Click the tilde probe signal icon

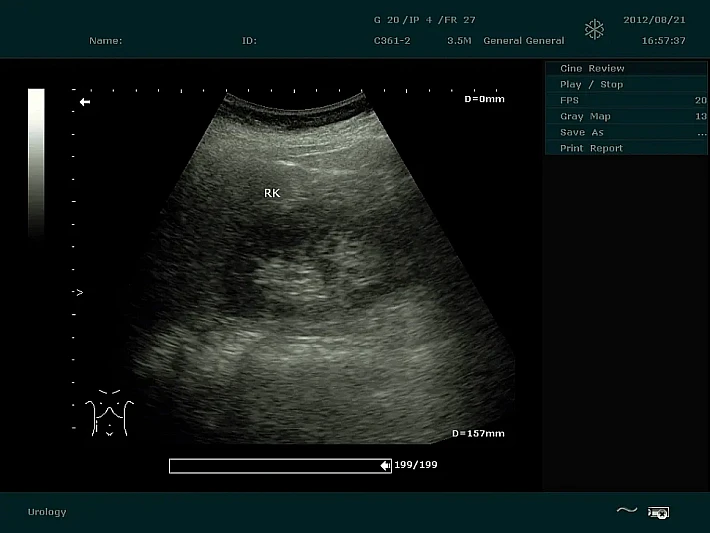pyautogui.click(x=626, y=511)
